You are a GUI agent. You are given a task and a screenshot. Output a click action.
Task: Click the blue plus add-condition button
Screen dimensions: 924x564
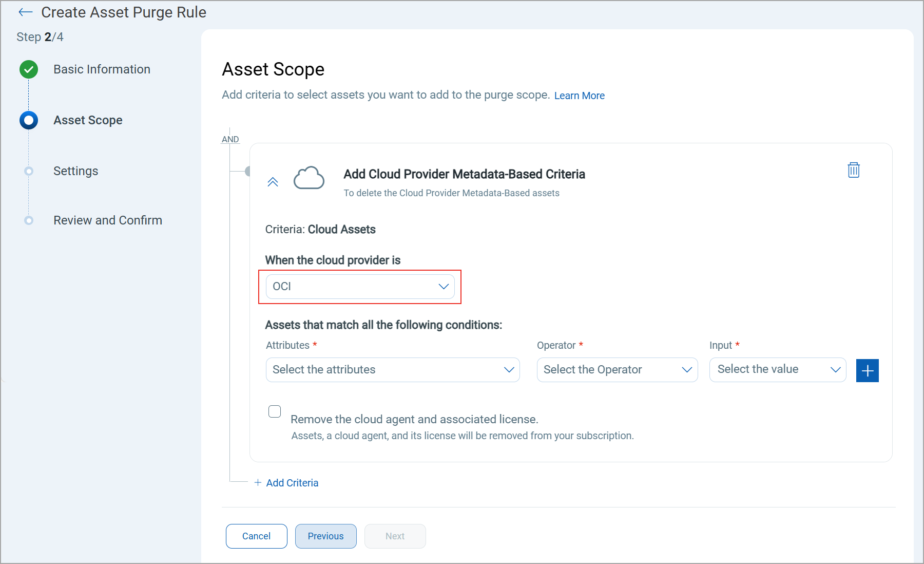point(867,370)
